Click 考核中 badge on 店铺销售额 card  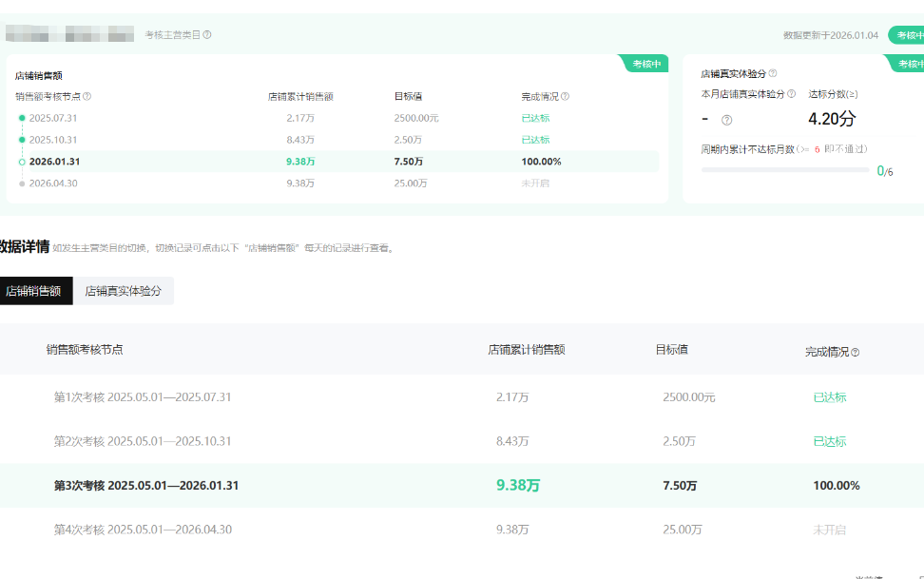[644, 64]
